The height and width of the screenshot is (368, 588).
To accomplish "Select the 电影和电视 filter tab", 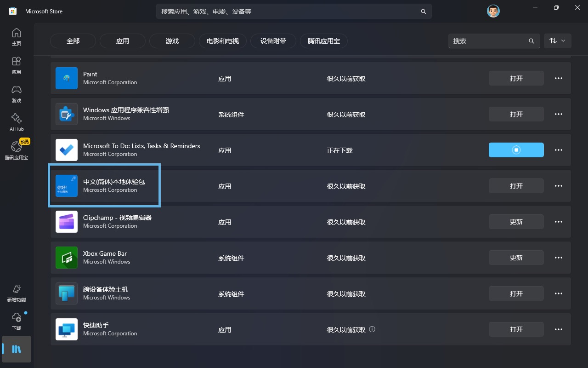I will click(x=223, y=41).
